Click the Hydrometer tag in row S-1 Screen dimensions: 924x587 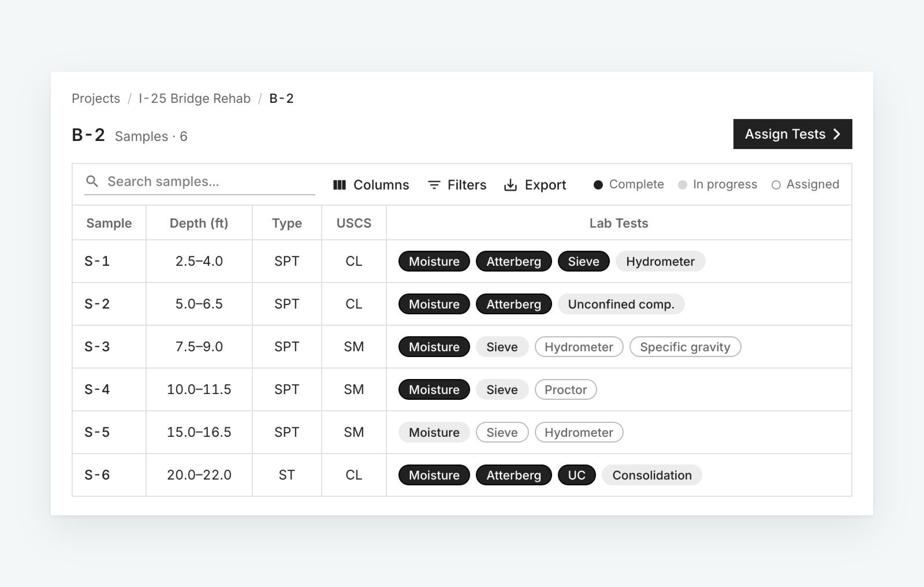661,261
